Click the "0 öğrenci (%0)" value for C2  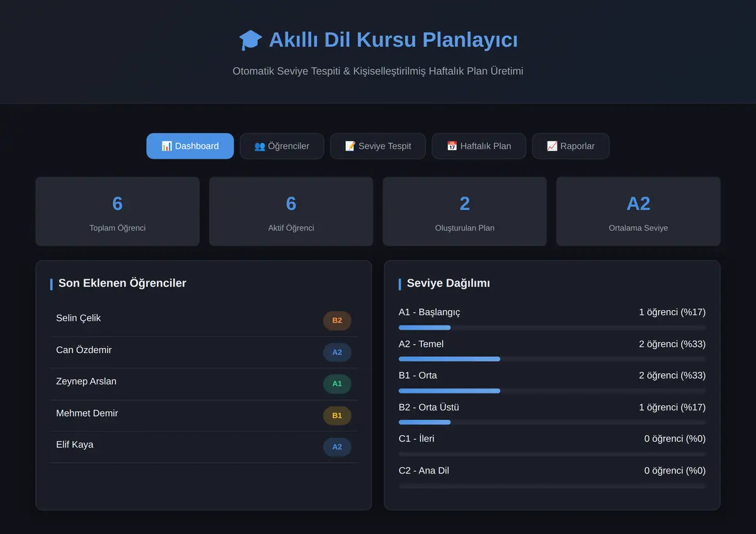(675, 470)
